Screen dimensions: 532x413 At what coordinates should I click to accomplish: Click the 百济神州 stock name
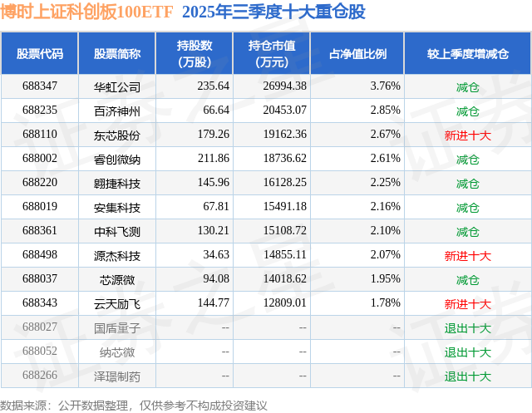[117, 111]
